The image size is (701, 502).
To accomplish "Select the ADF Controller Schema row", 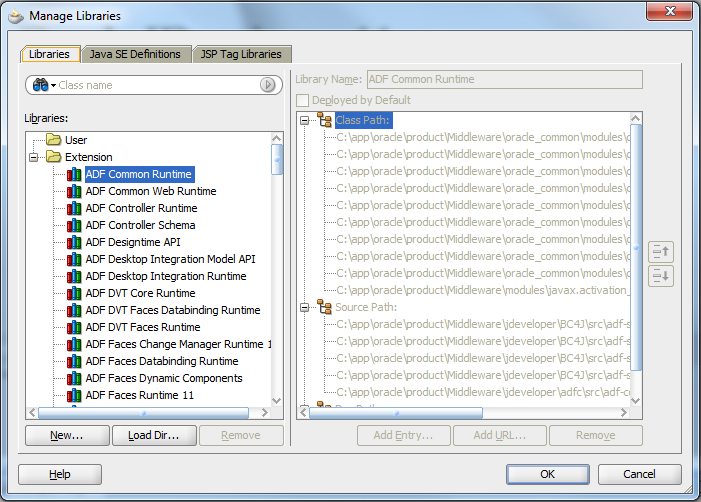I will (140, 225).
